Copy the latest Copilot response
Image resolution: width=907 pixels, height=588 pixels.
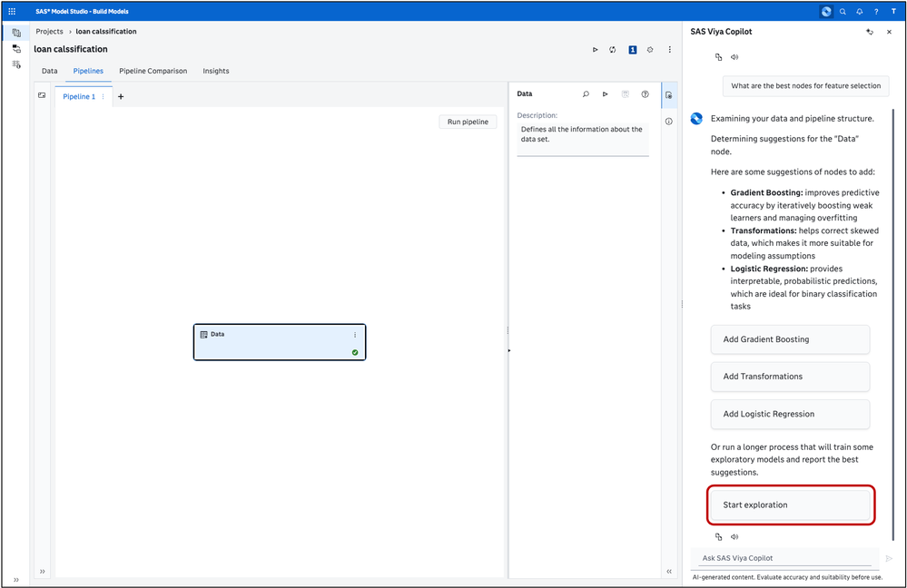[718, 536]
